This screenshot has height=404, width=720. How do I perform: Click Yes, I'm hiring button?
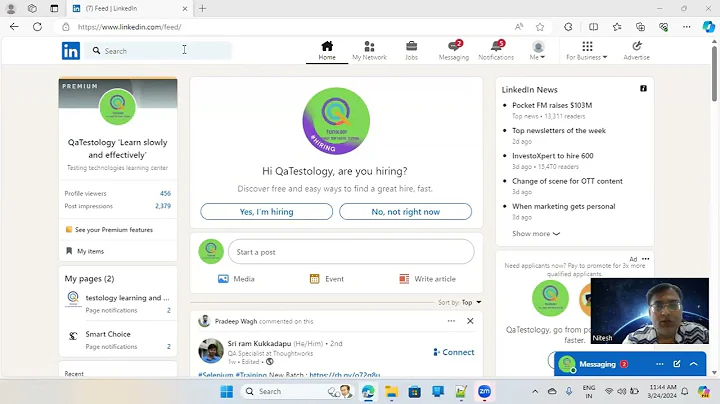266,212
